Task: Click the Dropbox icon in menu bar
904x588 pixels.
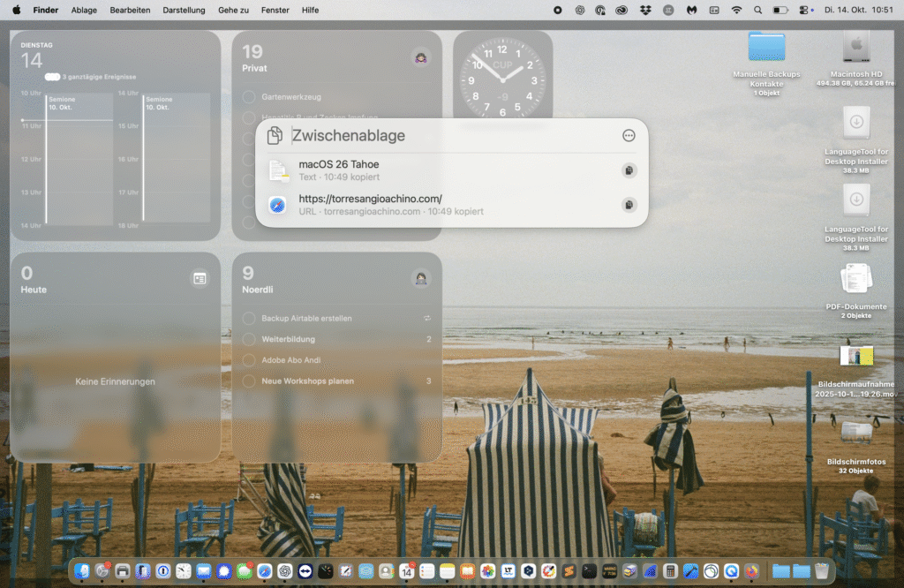Action: (x=646, y=10)
